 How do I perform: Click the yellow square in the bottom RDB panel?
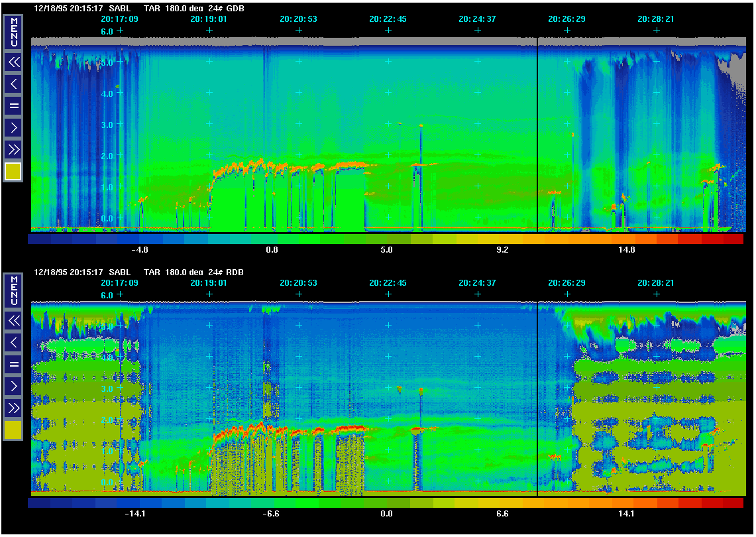(14, 430)
